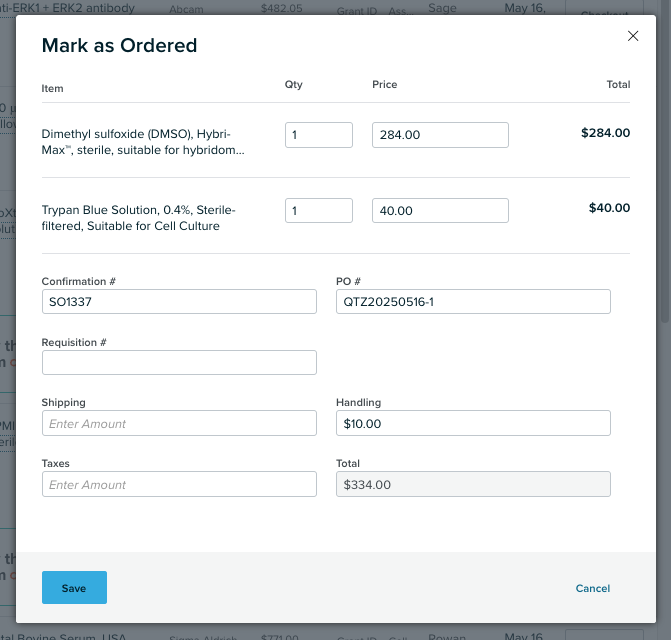Click the Total column header
This screenshot has width=671, height=640.
click(x=618, y=84)
